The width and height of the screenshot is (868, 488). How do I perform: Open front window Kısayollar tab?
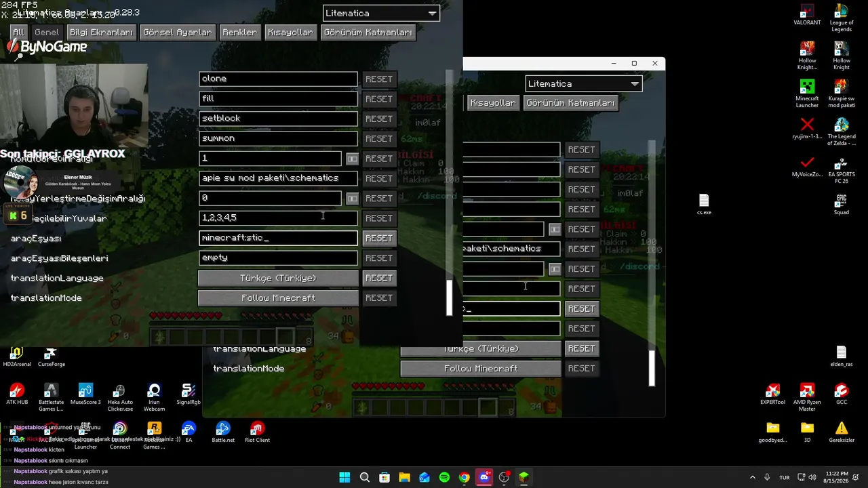tap(290, 33)
